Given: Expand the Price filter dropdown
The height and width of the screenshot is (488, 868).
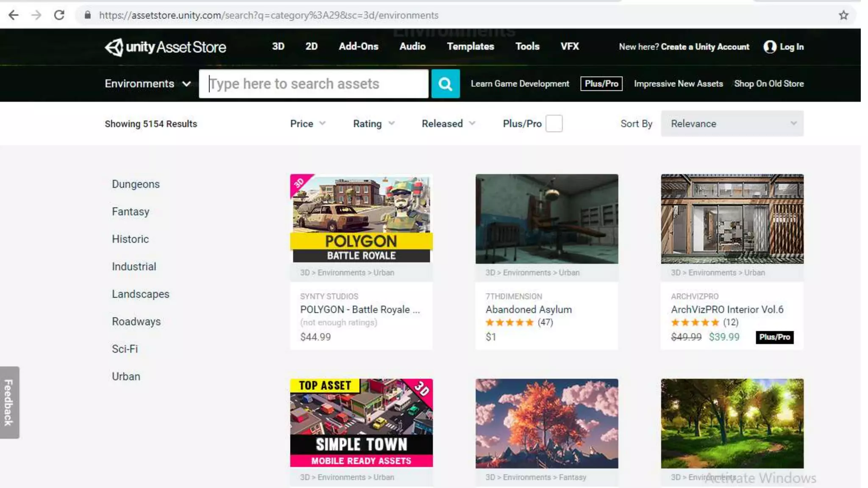Looking at the screenshot, I should pos(308,124).
